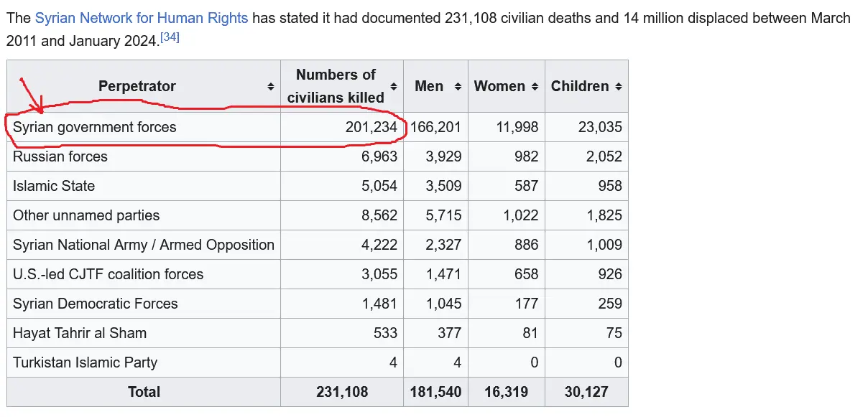Image resolution: width=868 pixels, height=417 pixels.
Task: Click the Turkistan Islamic Party row label
Action: coord(85,362)
